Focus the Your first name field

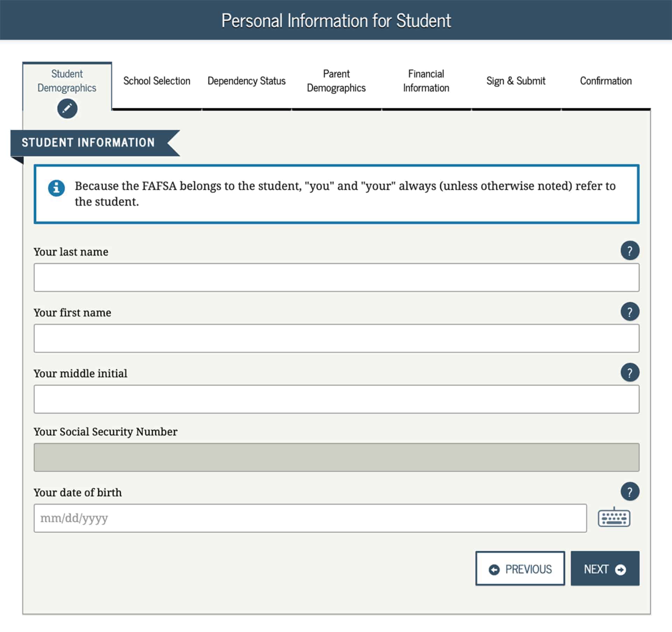[x=336, y=338]
